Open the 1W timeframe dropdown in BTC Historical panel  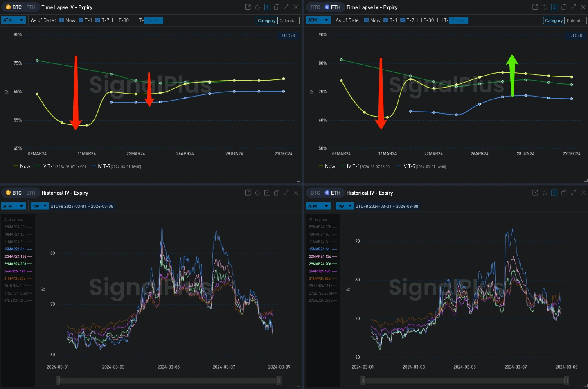[39, 206]
